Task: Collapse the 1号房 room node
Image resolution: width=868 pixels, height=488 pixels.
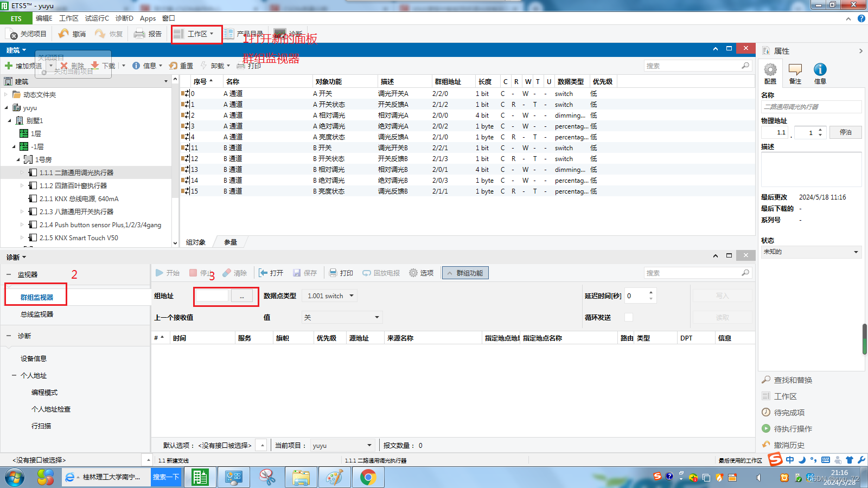Action: 18,159
